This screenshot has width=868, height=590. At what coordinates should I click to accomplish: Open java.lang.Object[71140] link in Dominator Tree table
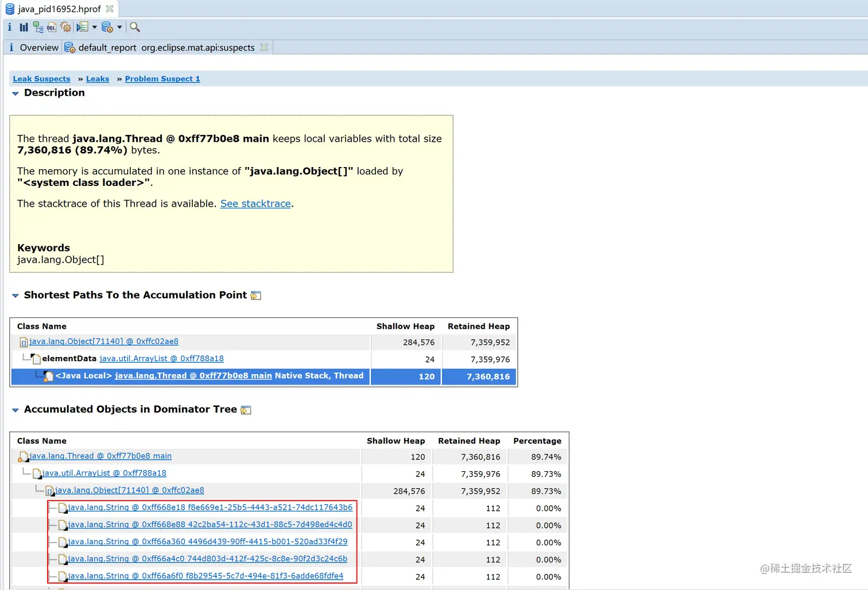(130, 490)
